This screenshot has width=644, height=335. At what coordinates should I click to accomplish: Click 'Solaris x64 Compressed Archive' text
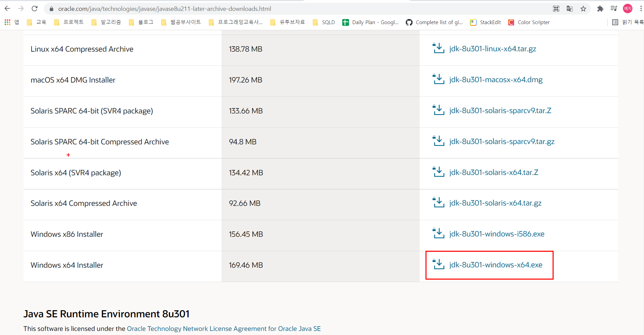[x=84, y=203]
